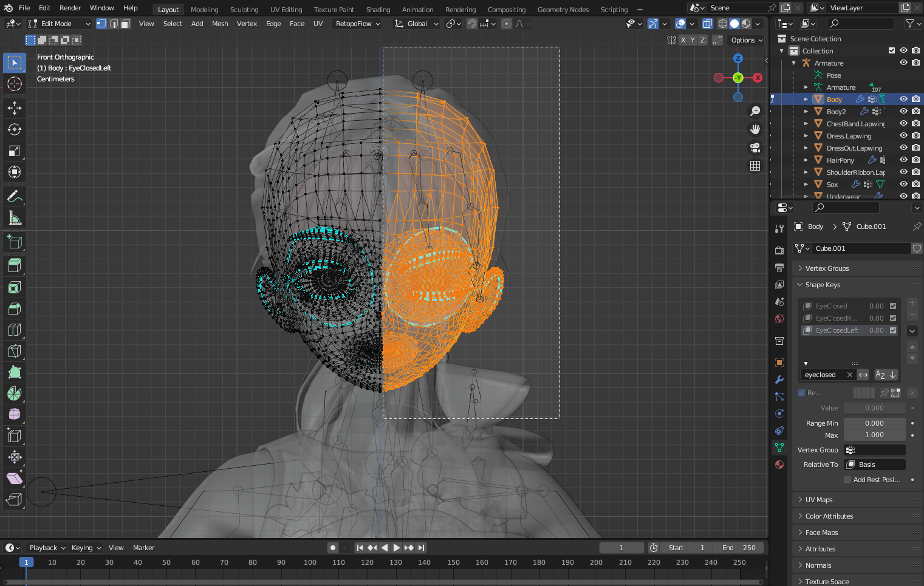Select the Move tool in toolbar
Image resolution: width=924 pixels, height=586 pixels.
(15, 108)
